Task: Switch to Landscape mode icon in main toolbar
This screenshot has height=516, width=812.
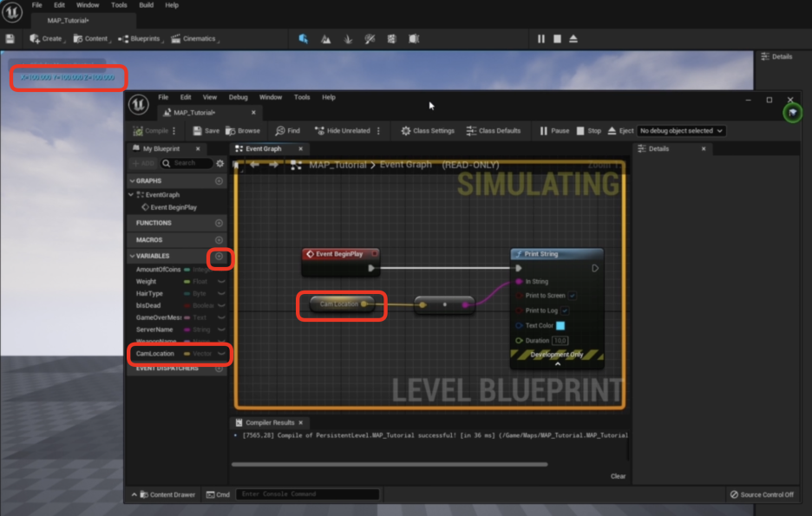Action: tap(325, 39)
